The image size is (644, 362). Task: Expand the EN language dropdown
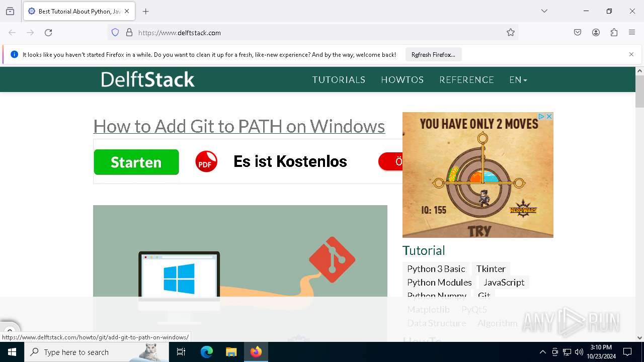(518, 80)
